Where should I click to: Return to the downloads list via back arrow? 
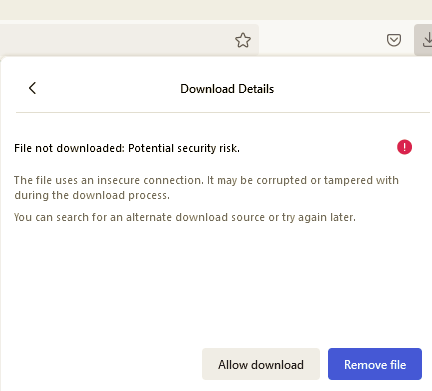(x=32, y=88)
